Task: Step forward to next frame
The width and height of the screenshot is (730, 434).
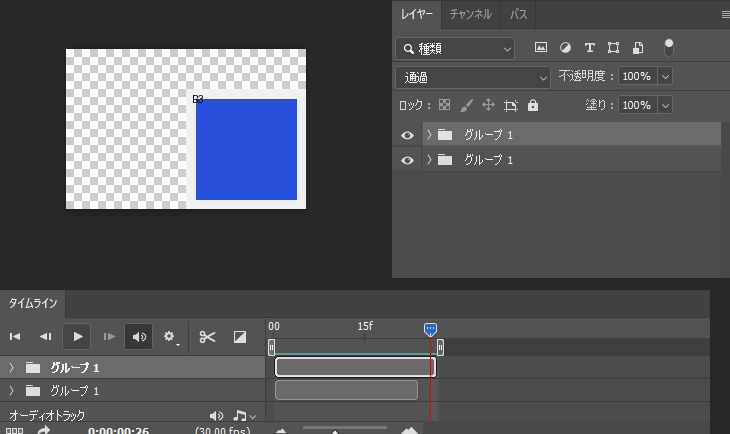Action: coord(109,336)
